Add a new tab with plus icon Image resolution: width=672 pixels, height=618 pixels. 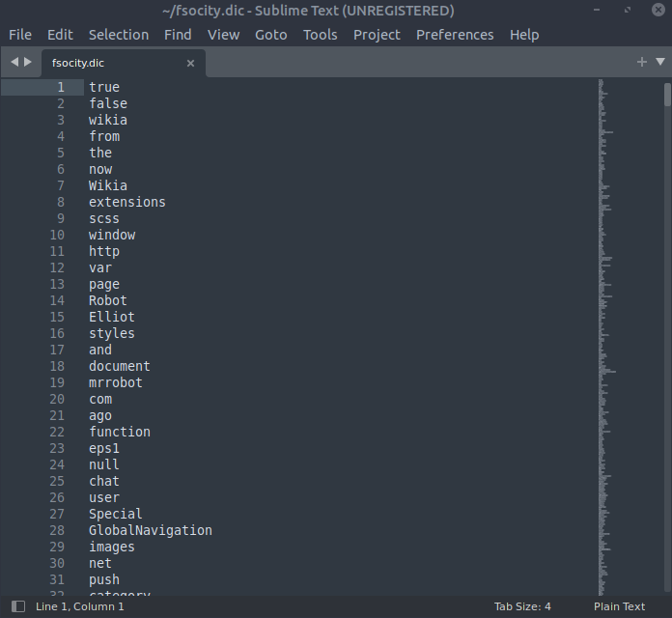[641, 62]
